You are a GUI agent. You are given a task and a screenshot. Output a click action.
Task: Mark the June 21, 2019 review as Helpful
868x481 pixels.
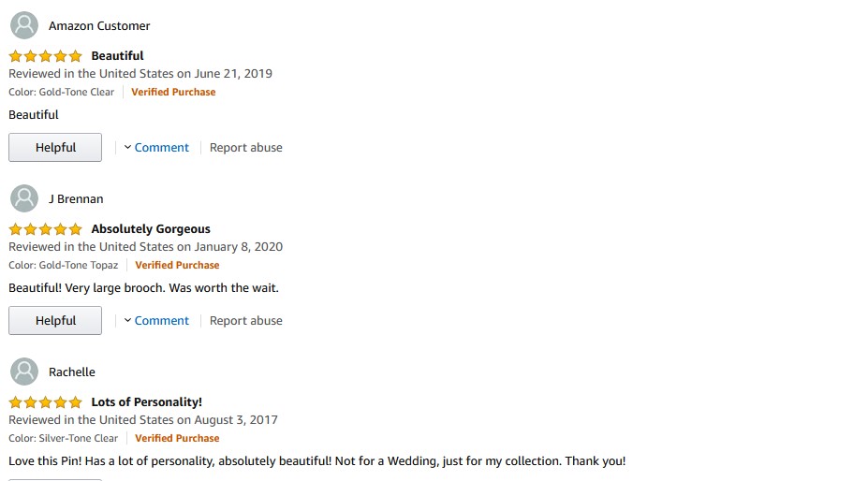point(55,148)
